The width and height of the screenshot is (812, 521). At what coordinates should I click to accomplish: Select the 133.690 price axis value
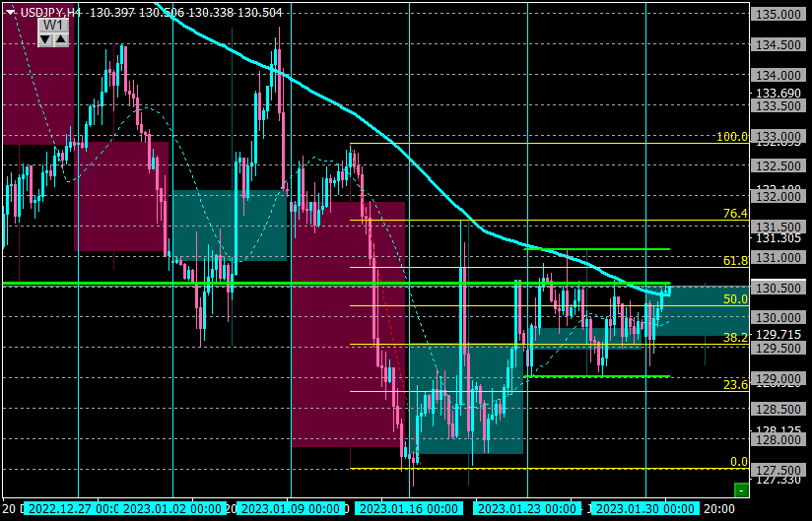pyautogui.click(x=778, y=94)
